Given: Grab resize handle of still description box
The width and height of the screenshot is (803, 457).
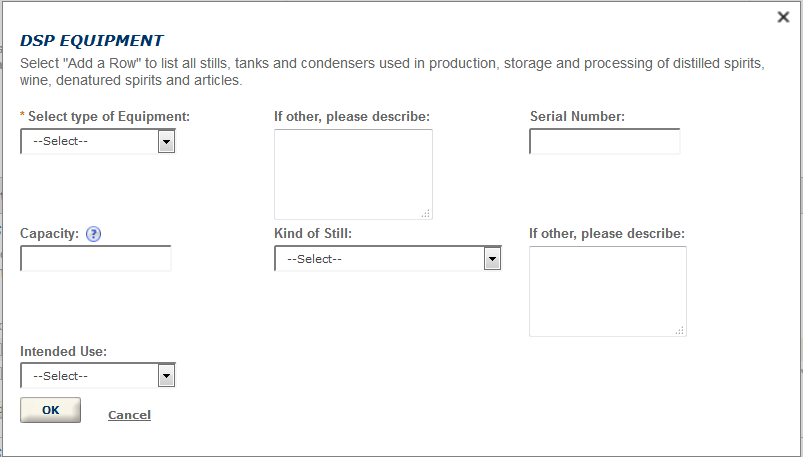Looking at the screenshot, I should 680,330.
